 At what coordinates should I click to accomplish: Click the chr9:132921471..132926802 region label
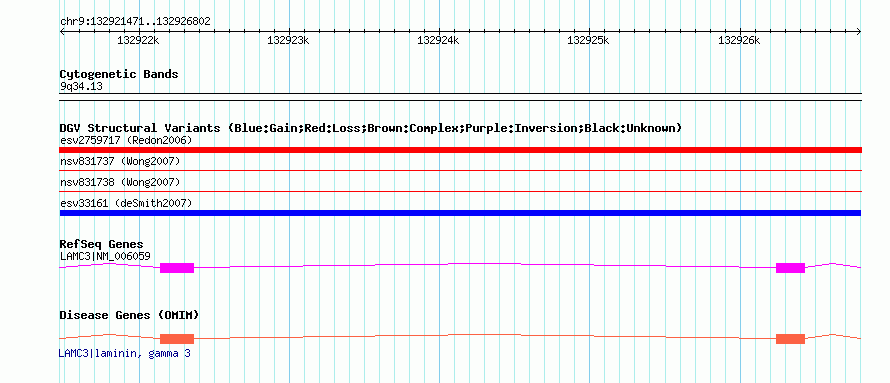pos(135,22)
